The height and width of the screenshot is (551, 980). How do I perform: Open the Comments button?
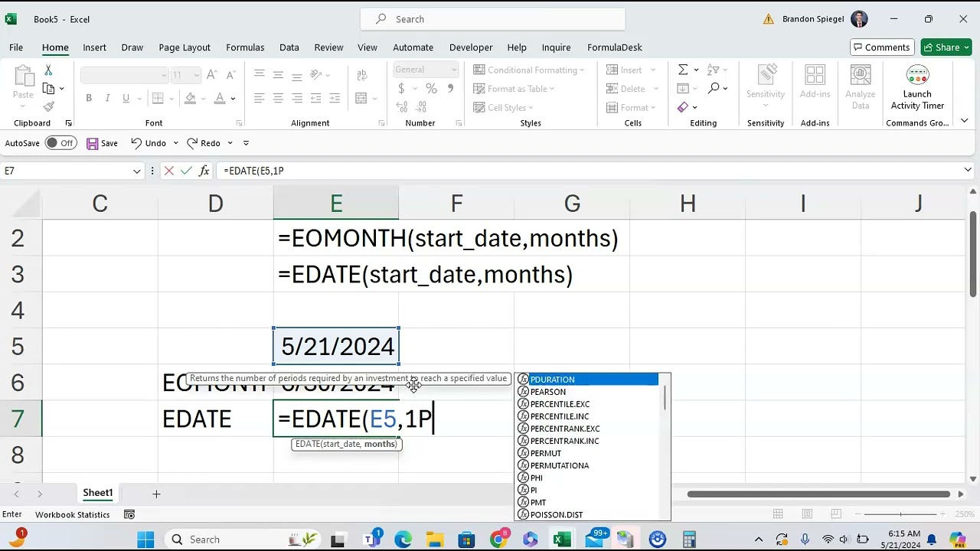[x=882, y=47]
